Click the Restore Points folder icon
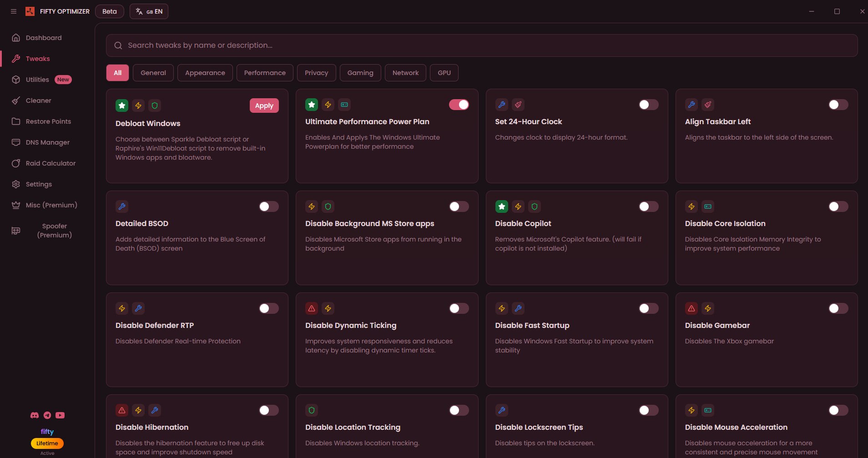The height and width of the screenshot is (458, 868). (x=16, y=121)
